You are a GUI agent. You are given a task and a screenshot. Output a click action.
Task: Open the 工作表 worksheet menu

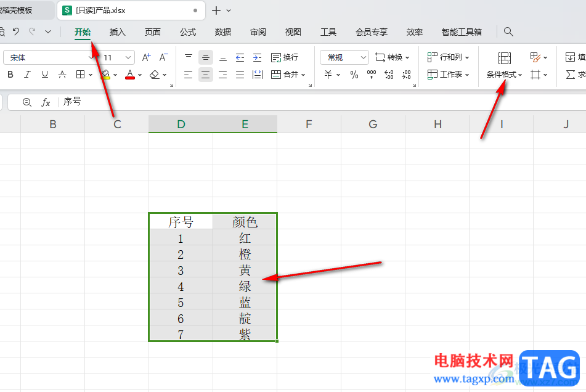click(448, 75)
